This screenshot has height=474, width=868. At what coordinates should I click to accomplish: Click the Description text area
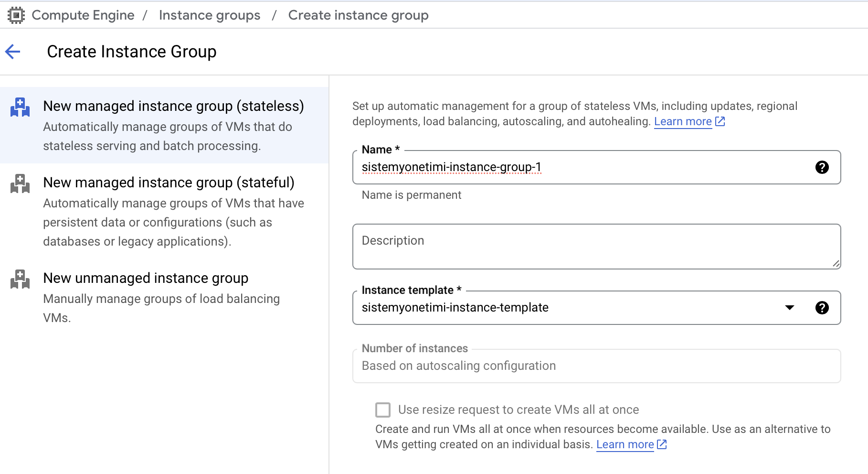coord(596,247)
